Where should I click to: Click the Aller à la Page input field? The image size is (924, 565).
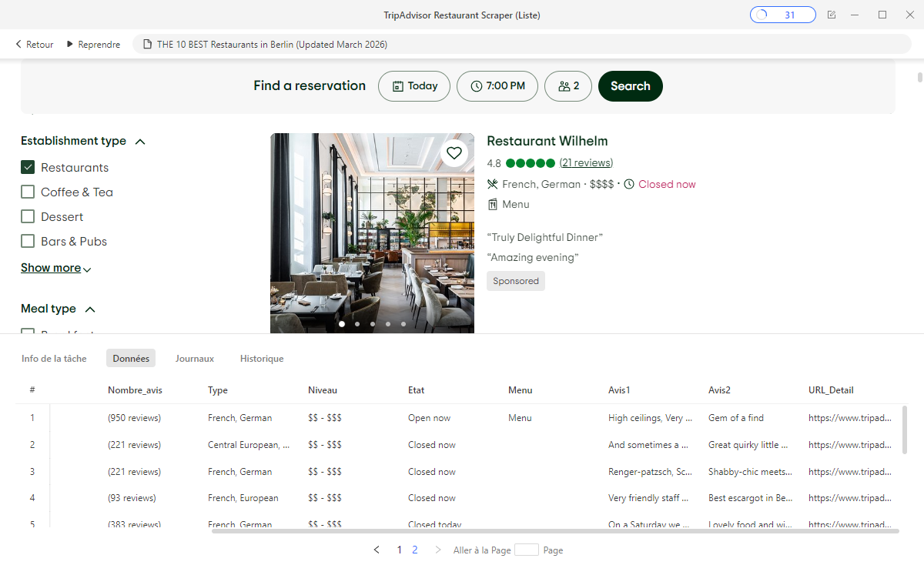coord(527,550)
